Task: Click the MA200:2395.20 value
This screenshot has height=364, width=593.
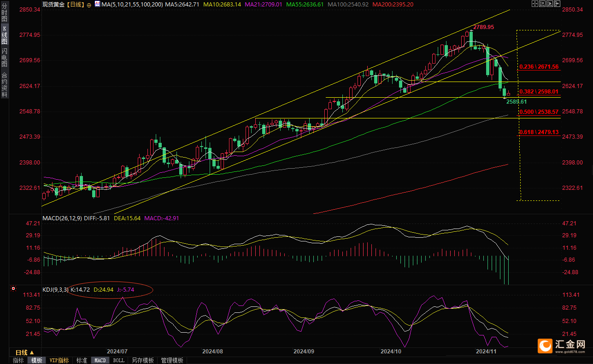Action: [x=393, y=4]
